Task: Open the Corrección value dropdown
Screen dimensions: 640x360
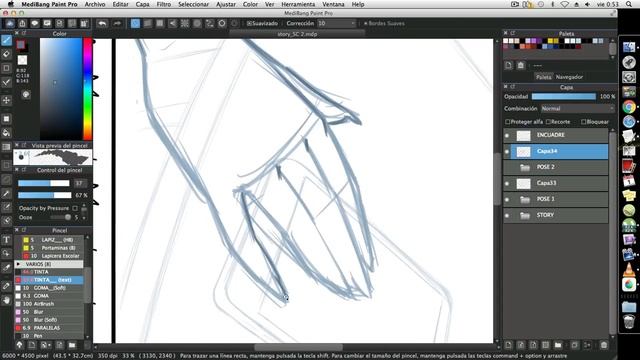Action: [x=337, y=23]
